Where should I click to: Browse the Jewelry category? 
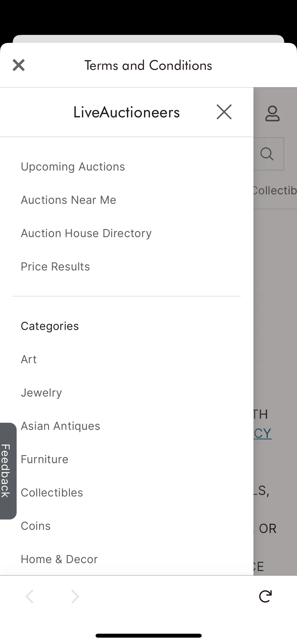click(41, 393)
